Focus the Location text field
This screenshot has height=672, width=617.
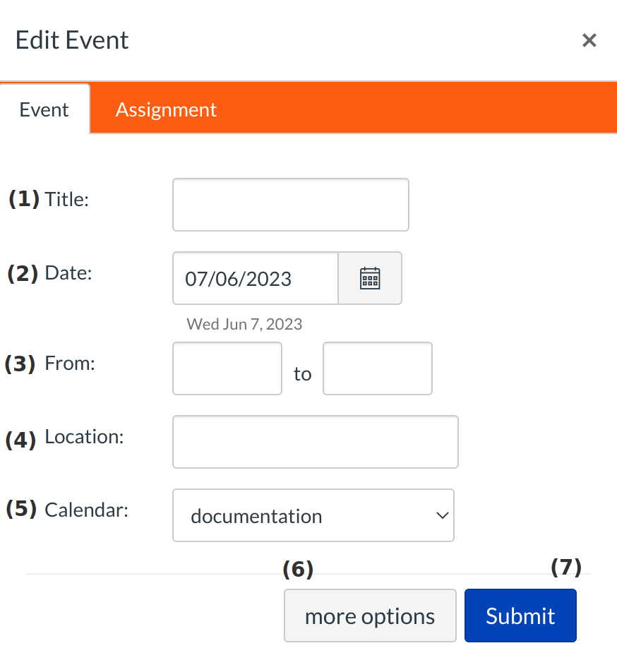point(315,442)
